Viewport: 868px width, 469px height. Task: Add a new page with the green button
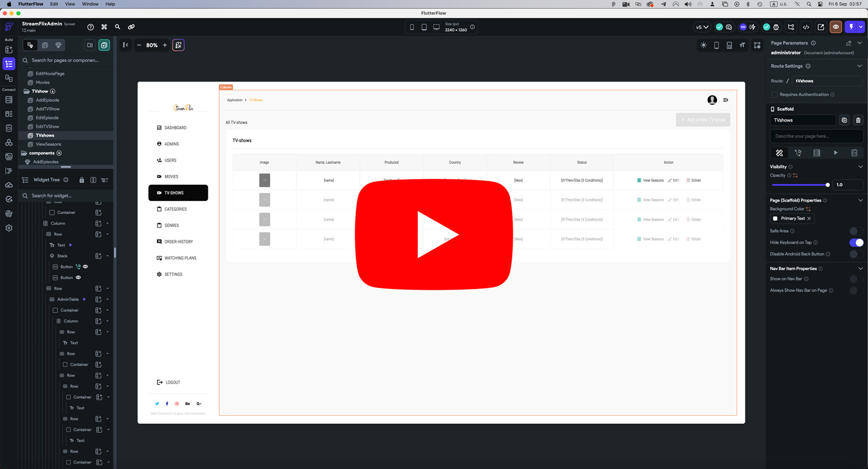pos(104,45)
